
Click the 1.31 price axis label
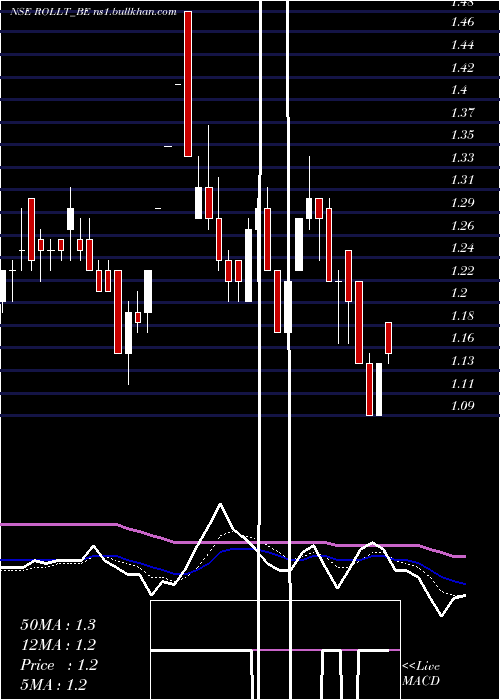click(462, 179)
